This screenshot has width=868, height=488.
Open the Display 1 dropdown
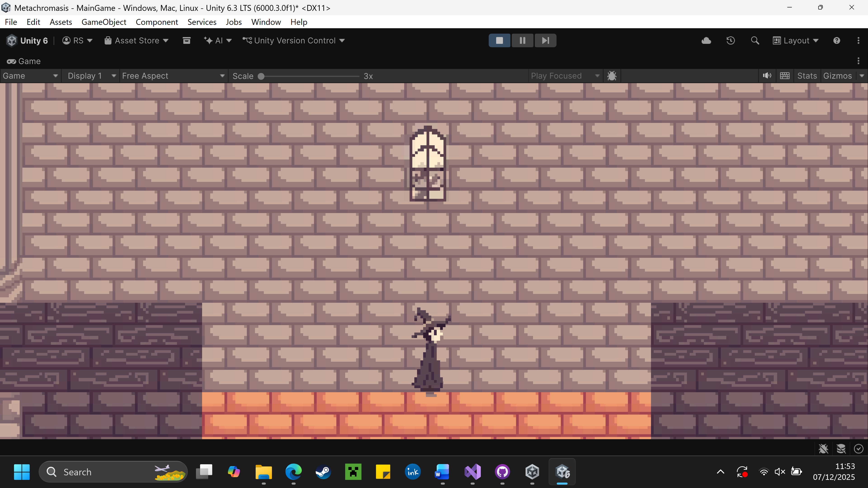(91, 76)
